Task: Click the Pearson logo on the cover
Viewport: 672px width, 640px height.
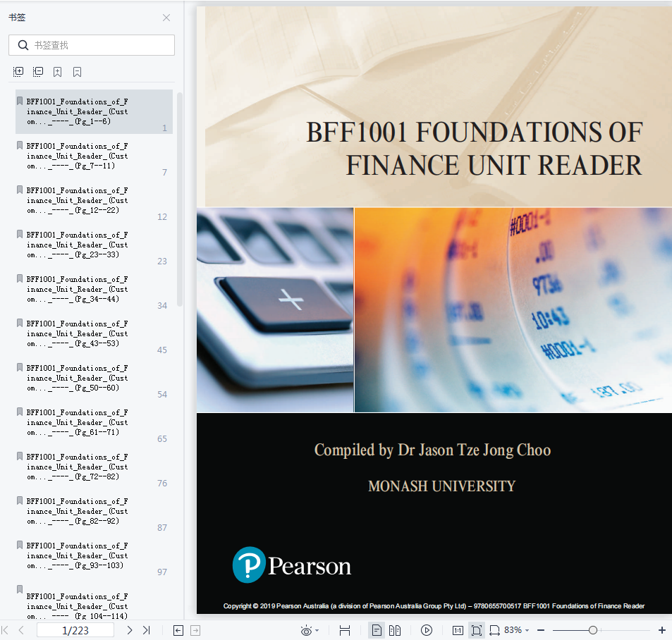Action: click(291, 565)
